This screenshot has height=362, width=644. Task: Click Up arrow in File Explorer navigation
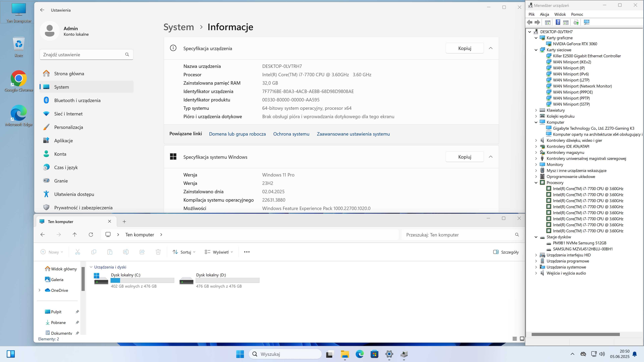click(x=74, y=235)
